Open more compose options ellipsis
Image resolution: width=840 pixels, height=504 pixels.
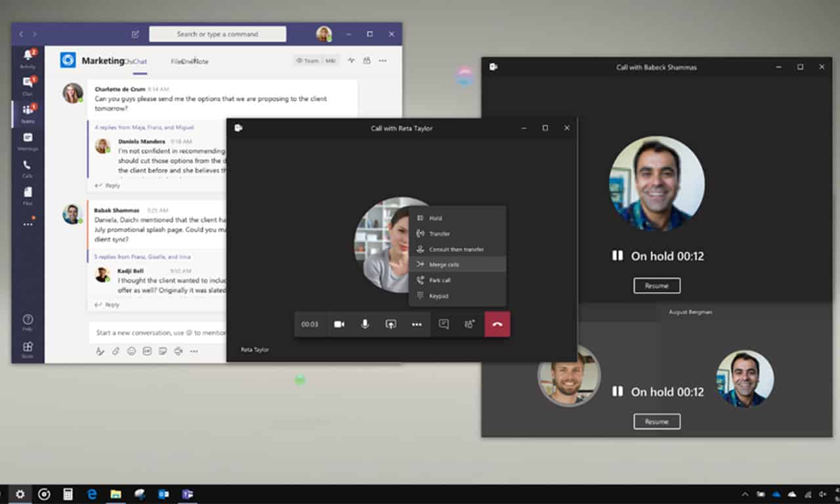coord(194,351)
